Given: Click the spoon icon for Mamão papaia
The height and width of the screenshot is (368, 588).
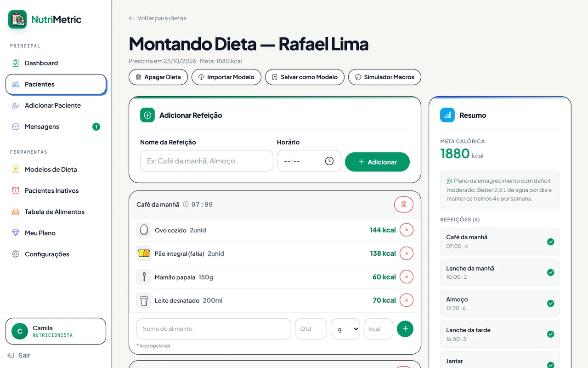Looking at the screenshot, I should click(144, 277).
